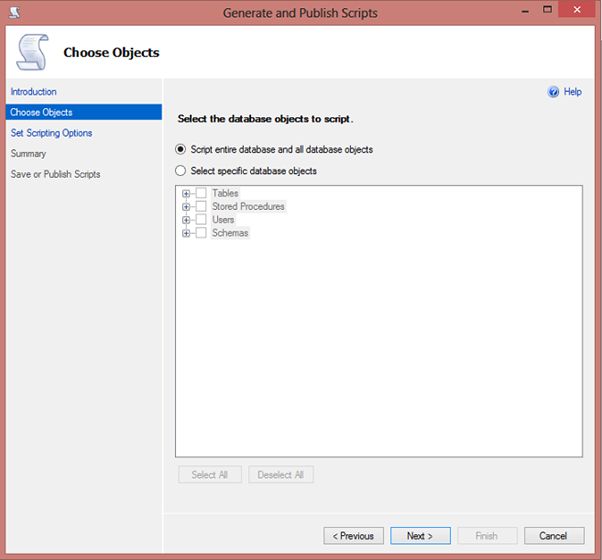The image size is (602, 560).
Task: Go back with the Previous button
Action: click(353, 536)
